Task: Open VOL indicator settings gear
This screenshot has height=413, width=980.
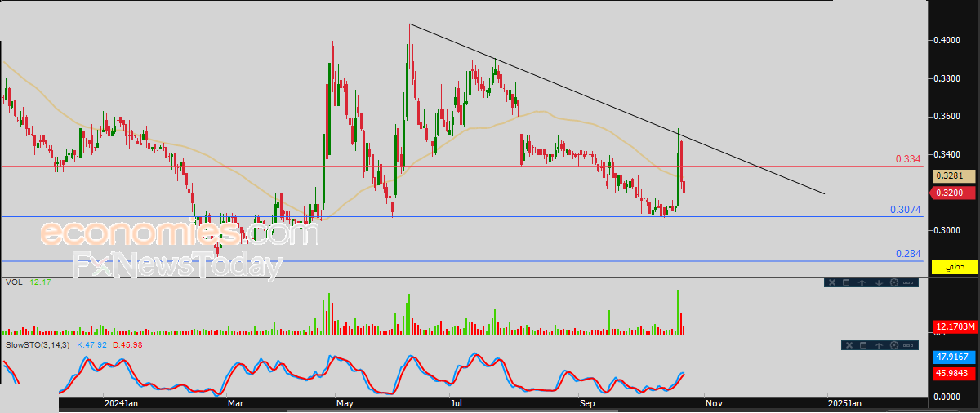Action: (894, 282)
